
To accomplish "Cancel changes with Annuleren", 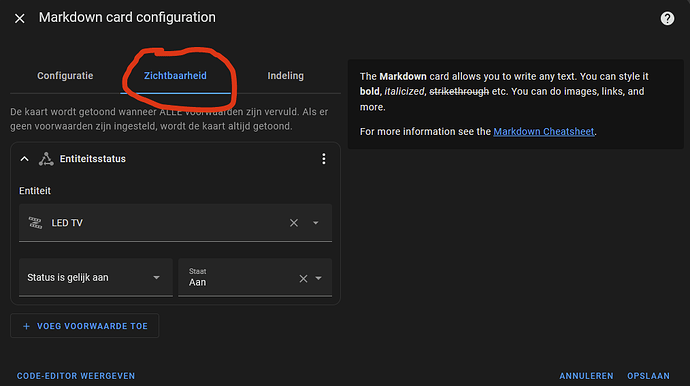I will click(586, 376).
